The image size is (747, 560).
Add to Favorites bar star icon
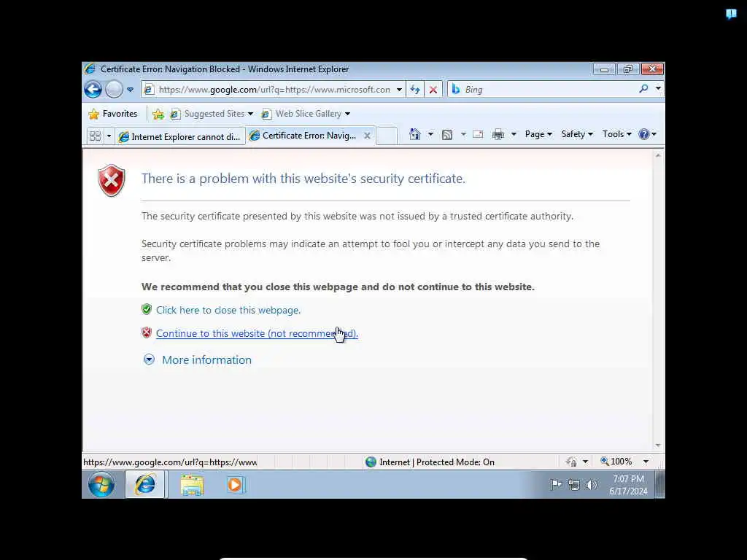[x=158, y=114]
